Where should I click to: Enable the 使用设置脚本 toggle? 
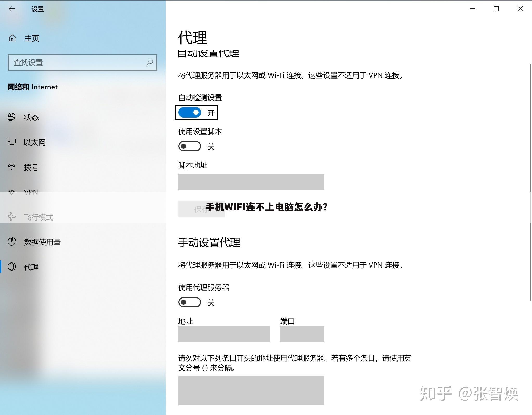189,146
